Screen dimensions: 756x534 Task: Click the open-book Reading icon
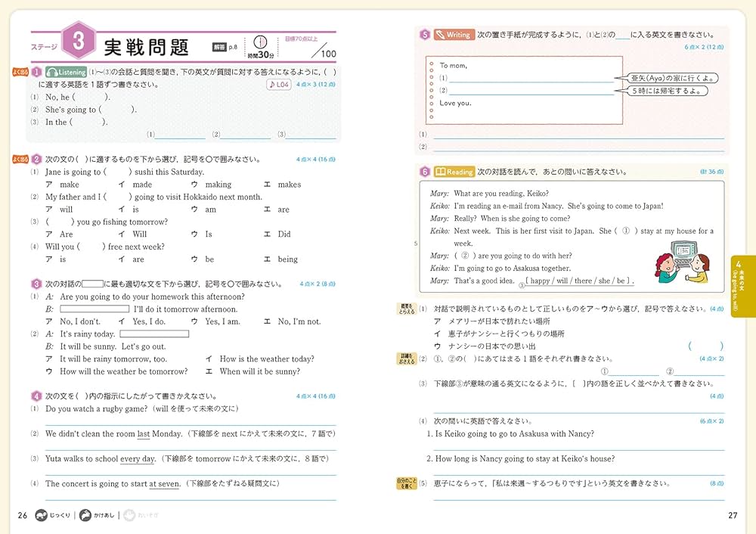tap(441, 172)
